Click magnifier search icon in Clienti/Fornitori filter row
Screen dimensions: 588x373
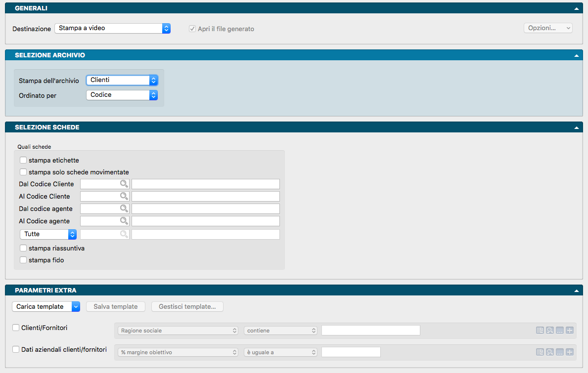(x=550, y=331)
